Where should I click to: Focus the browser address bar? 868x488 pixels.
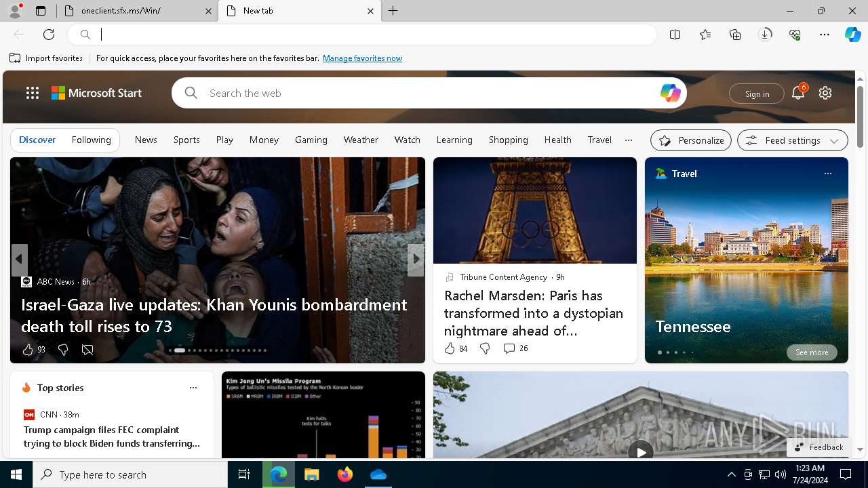coord(362,35)
